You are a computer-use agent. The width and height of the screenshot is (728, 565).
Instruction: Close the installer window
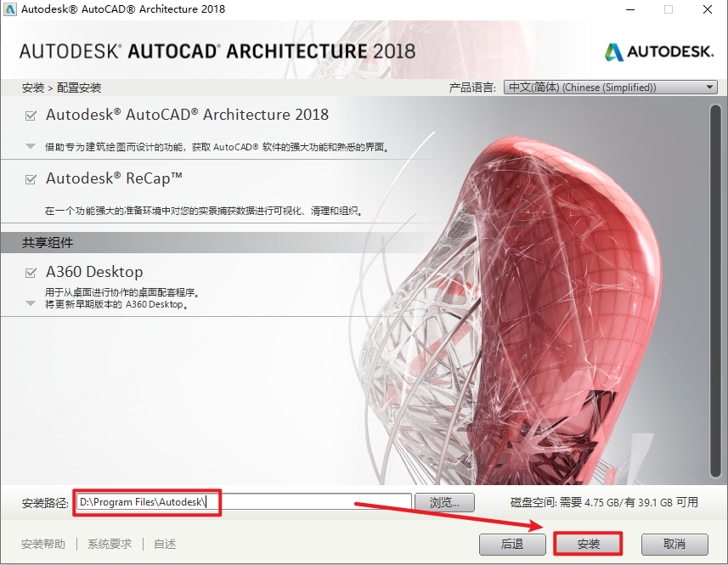(x=708, y=9)
